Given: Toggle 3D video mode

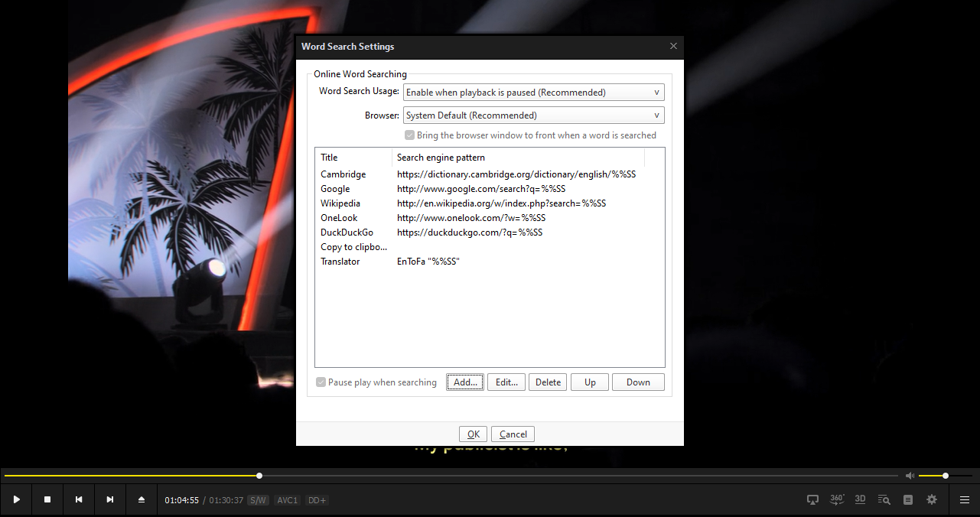Looking at the screenshot, I should pos(861,499).
